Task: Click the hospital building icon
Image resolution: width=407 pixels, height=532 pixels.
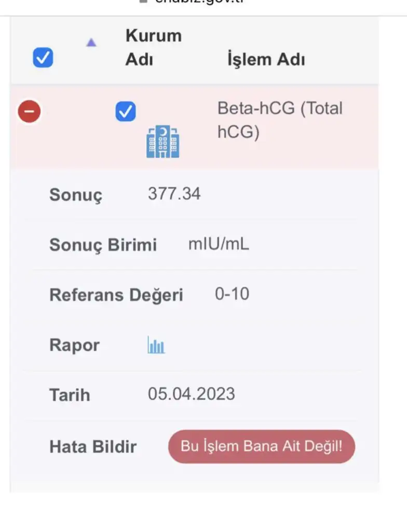Action: (x=162, y=141)
